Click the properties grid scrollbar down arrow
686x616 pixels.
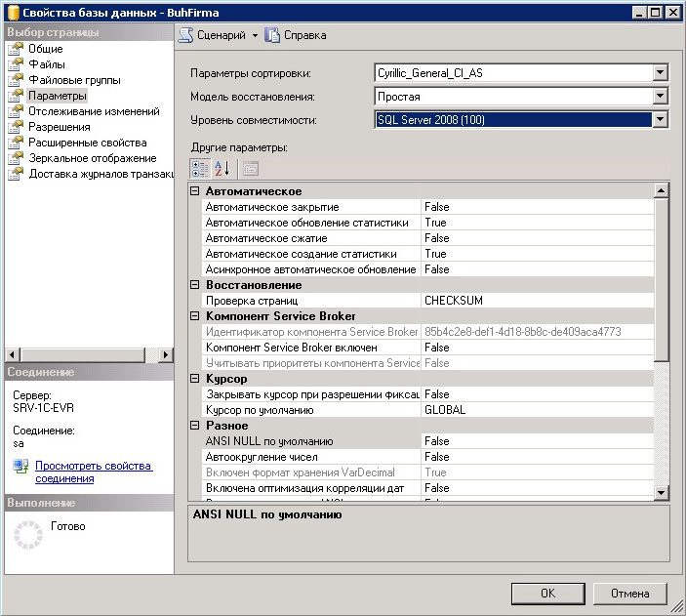(661, 492)
